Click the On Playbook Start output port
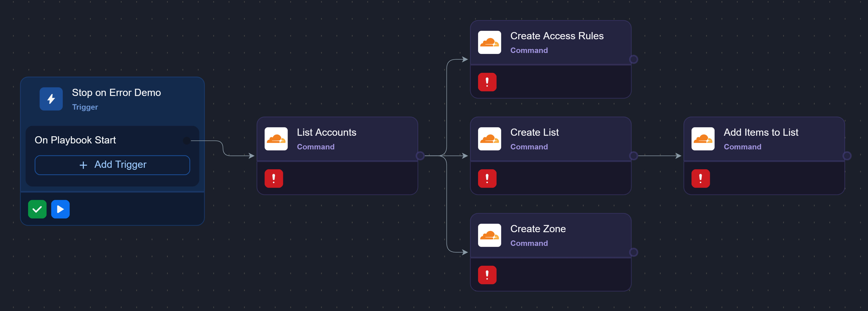 pos(186,141)
